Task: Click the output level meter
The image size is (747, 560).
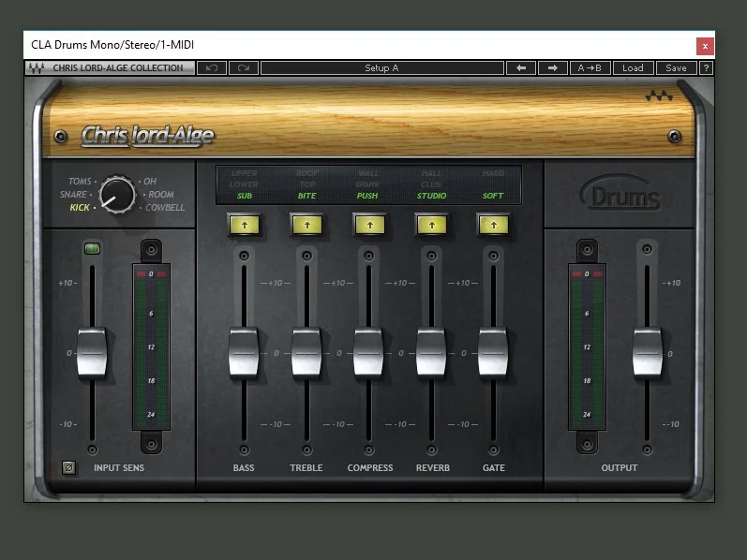Action: 587,346
